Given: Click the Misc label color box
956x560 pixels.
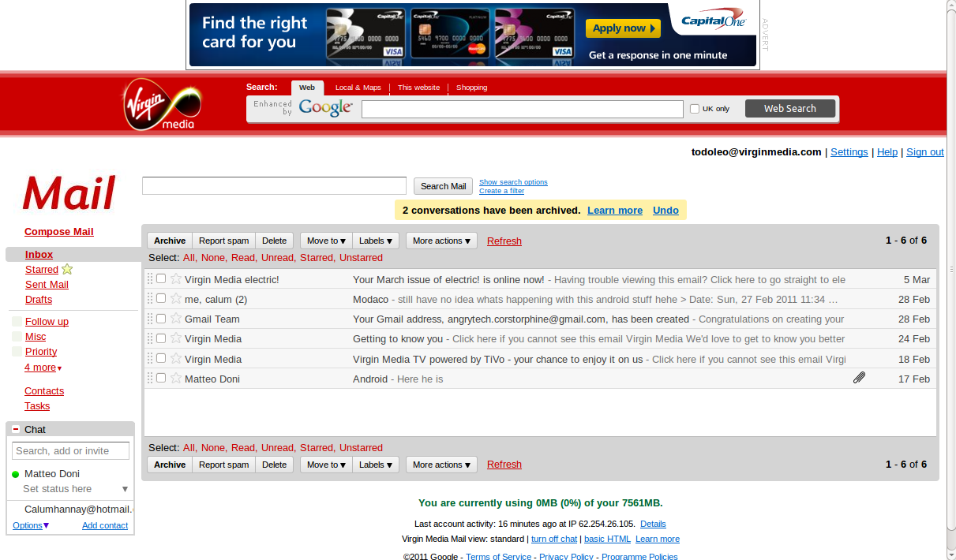Looking at the screenshot, I should click(x=17, y=337).
